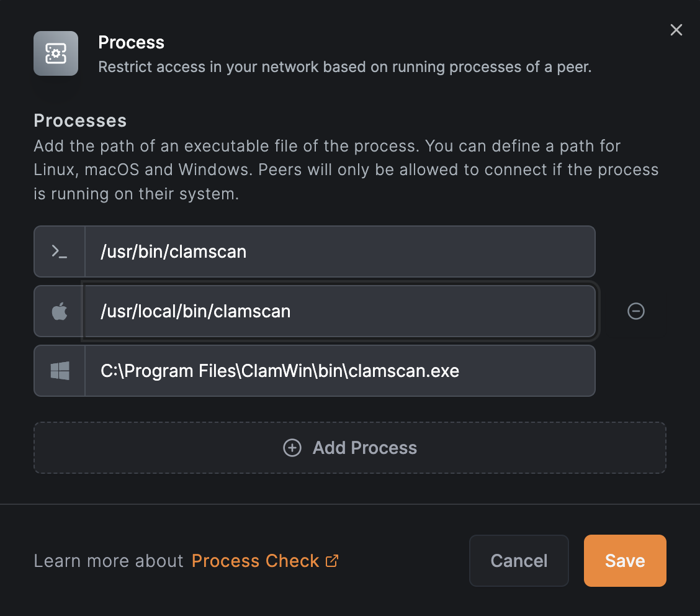Select the Windows clamscan.exe path field
Screen dimensions: 700x616
click(341, 371)
